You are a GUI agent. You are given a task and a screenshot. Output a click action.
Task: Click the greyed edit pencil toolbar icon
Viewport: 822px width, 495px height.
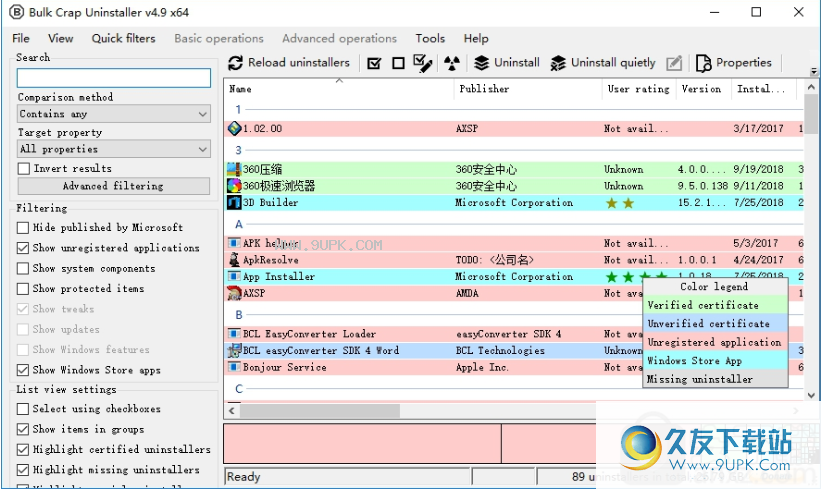coord(674,63)
